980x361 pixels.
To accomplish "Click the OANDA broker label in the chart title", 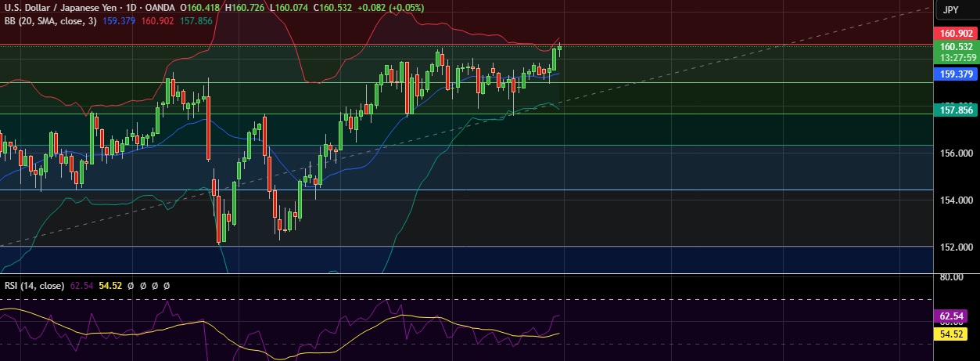I will coord(162,8).
